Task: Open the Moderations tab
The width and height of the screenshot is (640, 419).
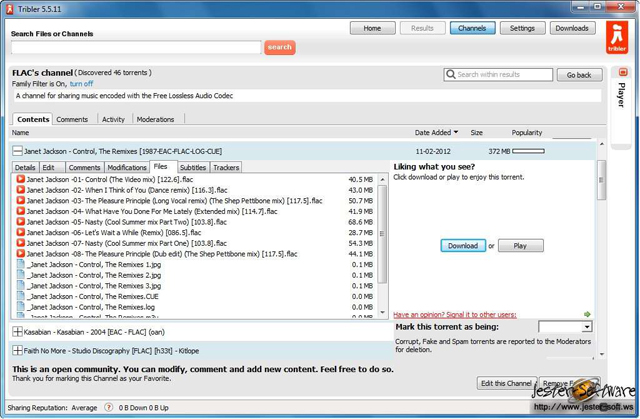Action: (x=155, y=119)
